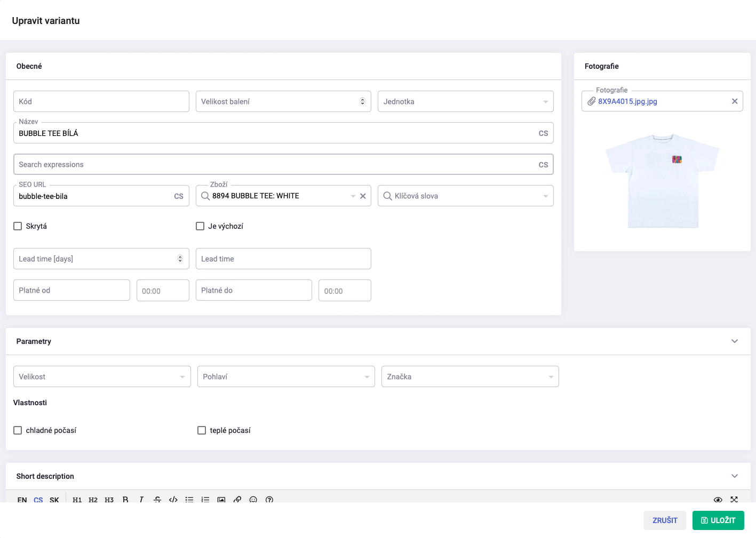Collapse the Short description section

pyautogui.click(x=735, y=476)
